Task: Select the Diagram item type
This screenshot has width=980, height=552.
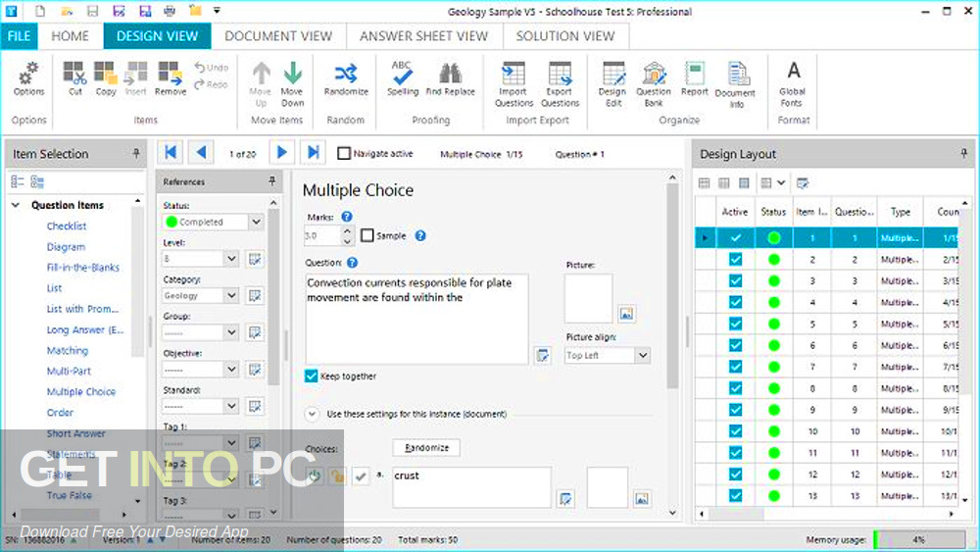Action: [66, 247]
